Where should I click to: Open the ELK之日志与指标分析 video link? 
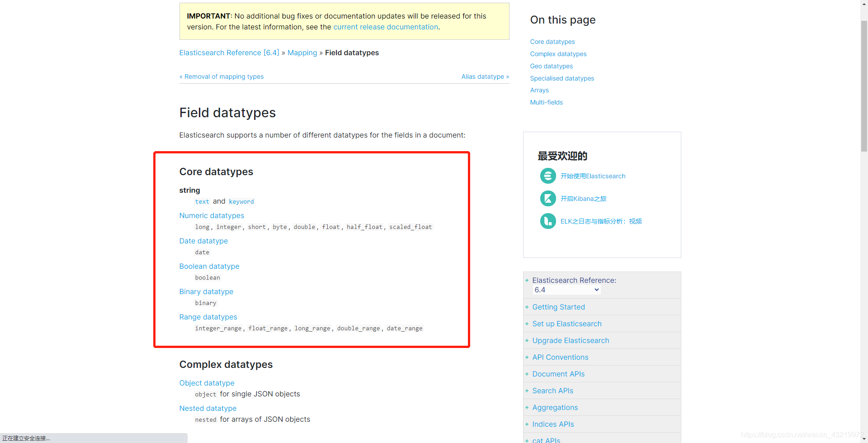pos(601,221)
